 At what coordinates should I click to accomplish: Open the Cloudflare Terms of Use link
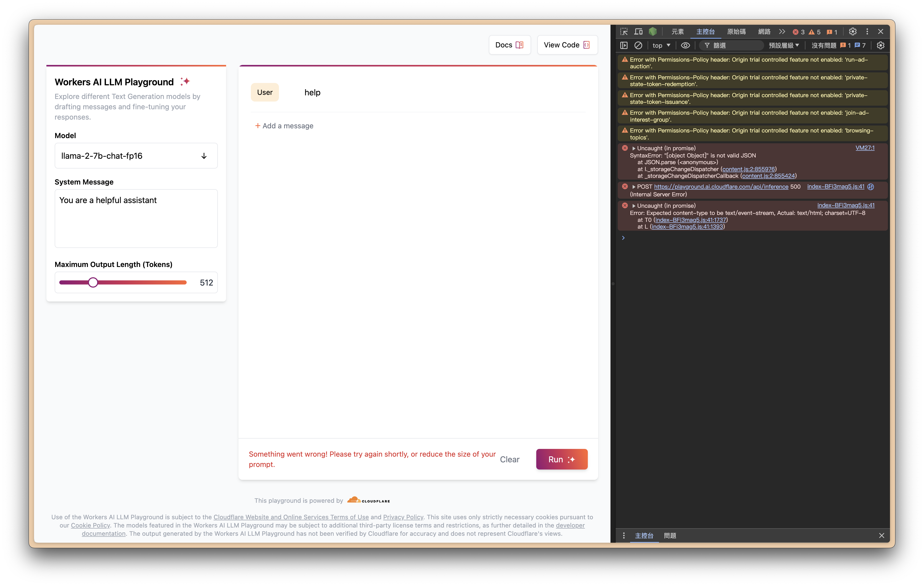click(x=291, y=517)
